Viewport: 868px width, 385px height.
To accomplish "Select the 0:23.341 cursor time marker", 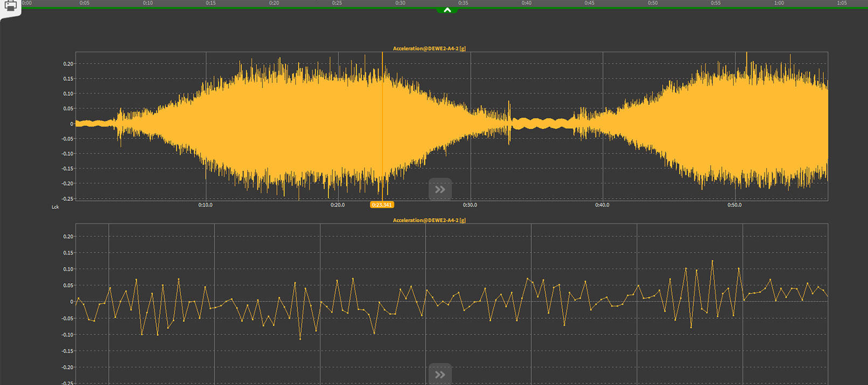I will [x=381, y=205].
